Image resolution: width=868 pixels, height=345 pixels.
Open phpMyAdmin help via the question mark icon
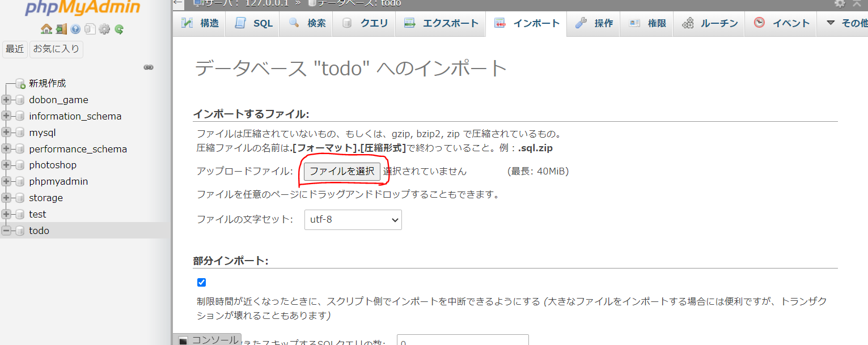click(x=75, y=28)
